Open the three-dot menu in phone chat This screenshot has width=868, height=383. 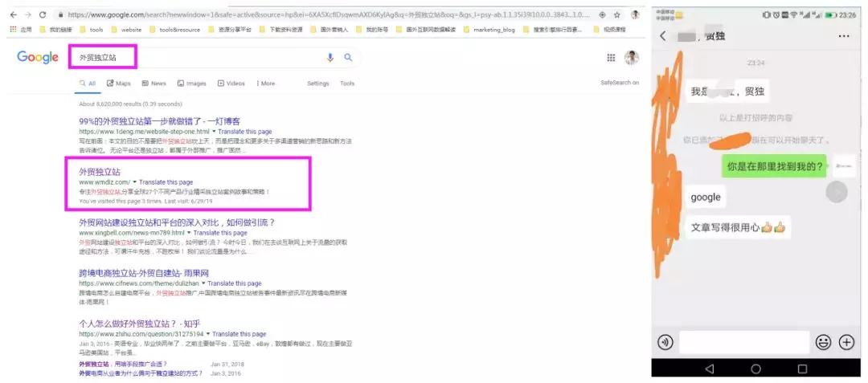(844, 36)
